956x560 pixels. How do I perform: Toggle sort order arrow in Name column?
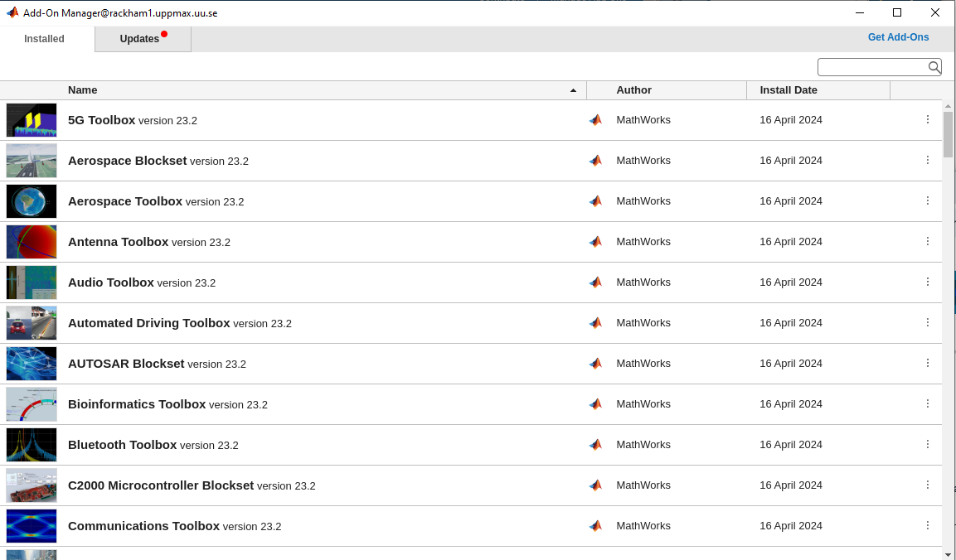(x=573, y=90)
